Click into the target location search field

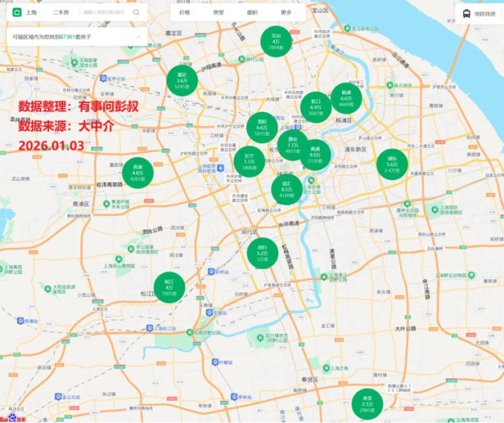pos(104,13)
